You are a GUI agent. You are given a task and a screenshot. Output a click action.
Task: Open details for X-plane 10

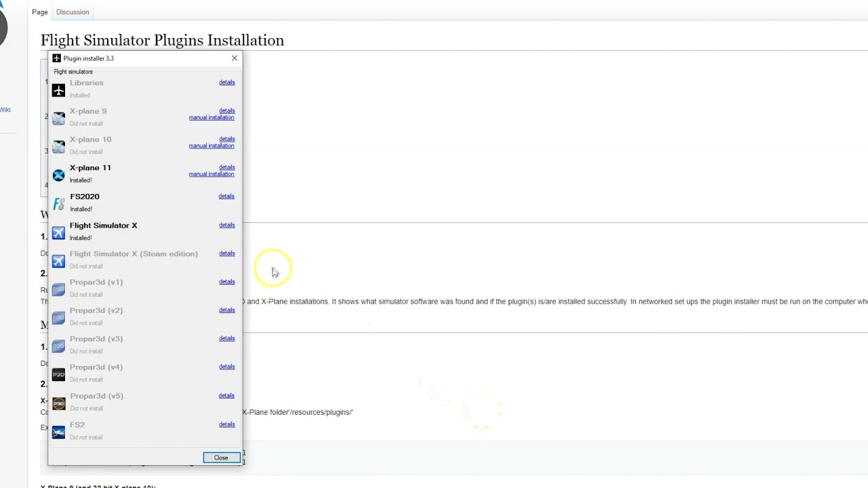[226, 139]
